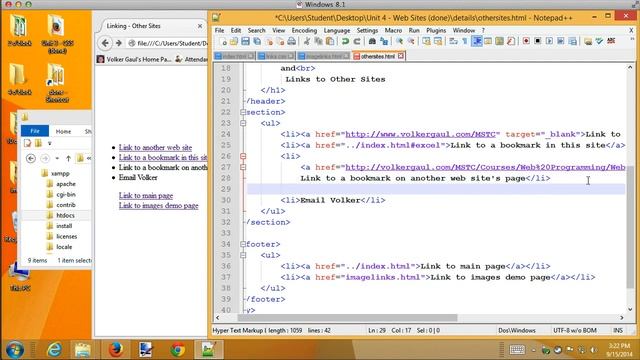The image size is (640, 360).
Task: Click 'Link to images demo page' link
Action: (x=158, y=205)
